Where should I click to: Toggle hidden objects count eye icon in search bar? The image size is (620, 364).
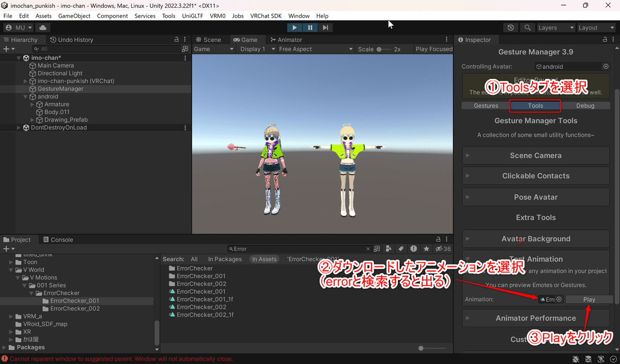coord(439,248)
